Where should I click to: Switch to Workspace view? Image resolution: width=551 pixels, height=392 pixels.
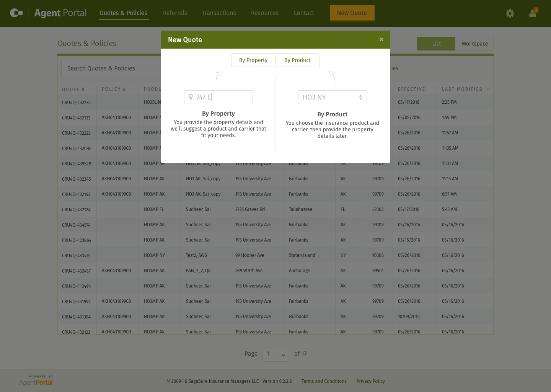click(x=474, y=44)
